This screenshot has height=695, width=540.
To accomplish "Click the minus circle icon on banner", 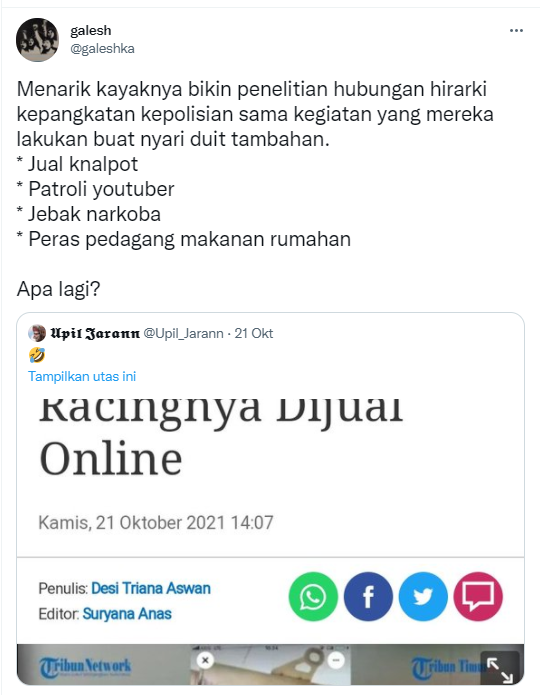I will (x=336, y=661).
